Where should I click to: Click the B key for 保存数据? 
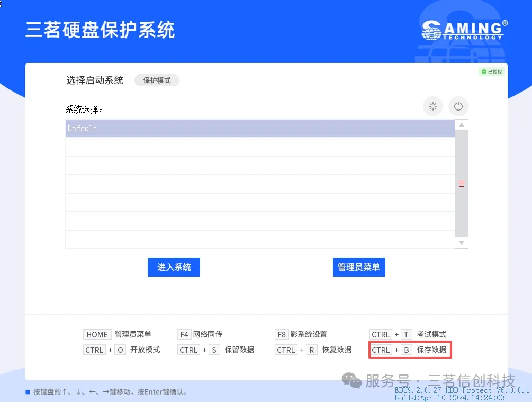407,350
